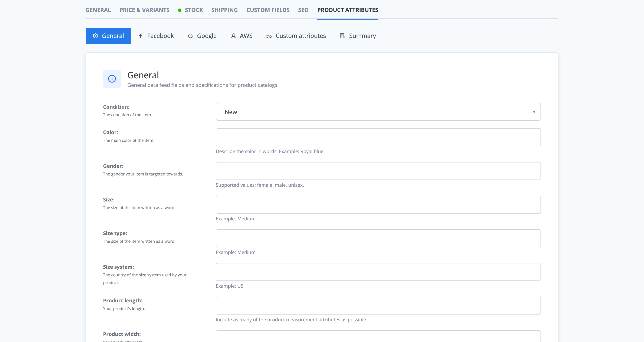Click 'Describe the color in words' hint text
This screenshot has width=644, height=342.
click(269, 151)
